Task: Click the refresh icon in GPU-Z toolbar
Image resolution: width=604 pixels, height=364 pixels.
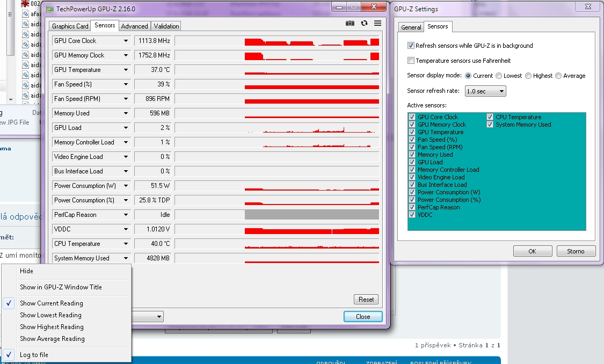Action: (x=364, y=24)
